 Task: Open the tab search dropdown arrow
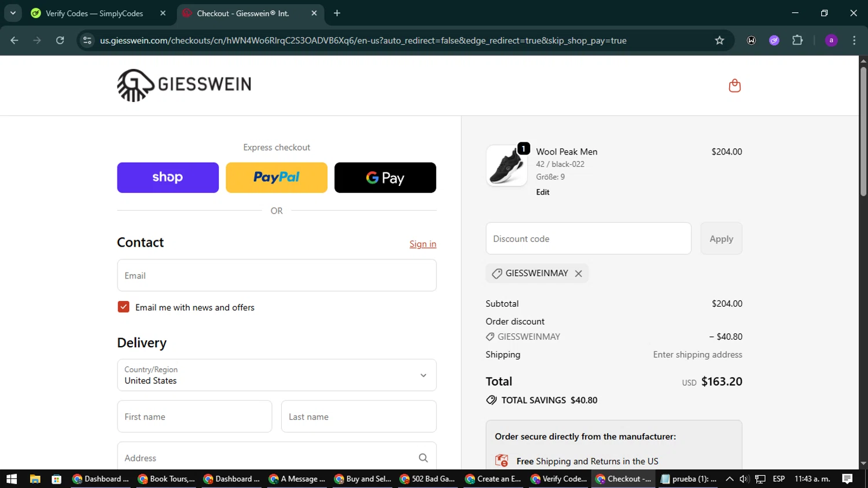click(x=13, y=13)
